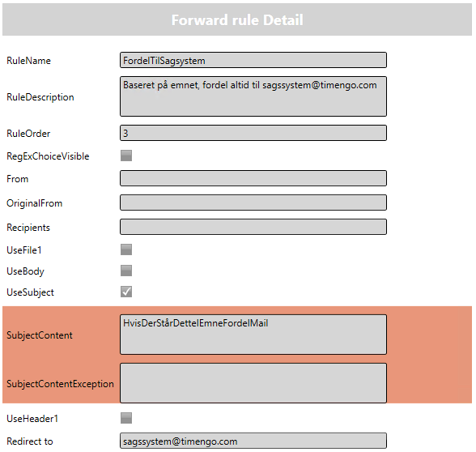Select the RuleOrder field showing 3
This screenshot has width=476, height=452.
tap(253, 133)
